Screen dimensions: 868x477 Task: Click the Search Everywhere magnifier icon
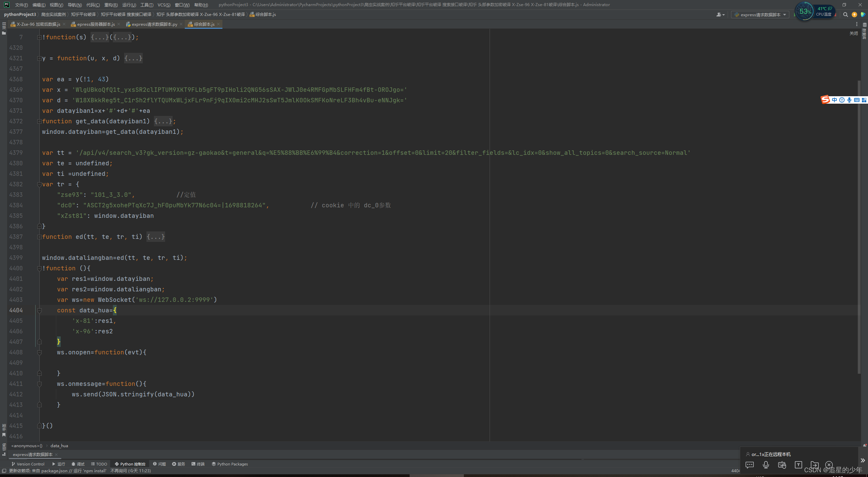[845, 15]
